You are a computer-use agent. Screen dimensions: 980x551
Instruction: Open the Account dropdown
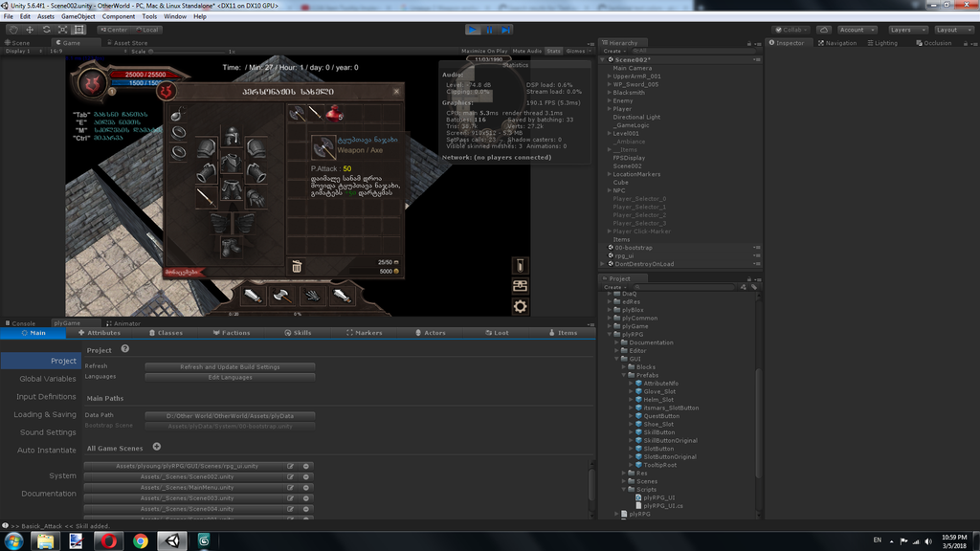(x=857, y=30)
